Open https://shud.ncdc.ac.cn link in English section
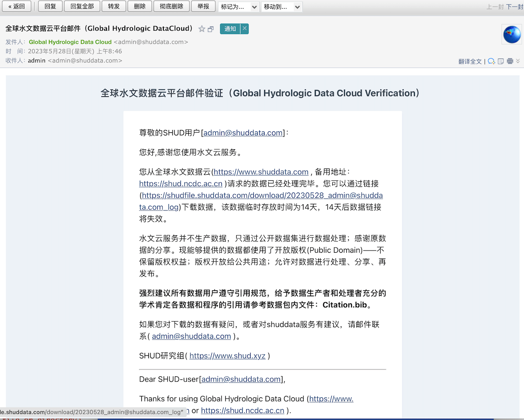The height and width of the screenshot is (420, 524). 242,410
